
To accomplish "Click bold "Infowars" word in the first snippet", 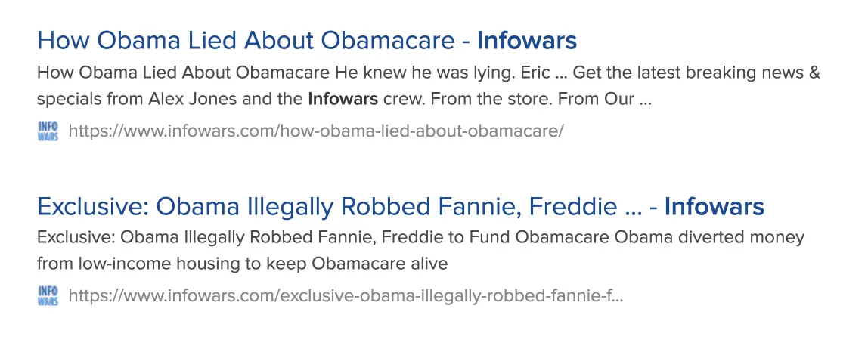I will coord(343,99).
